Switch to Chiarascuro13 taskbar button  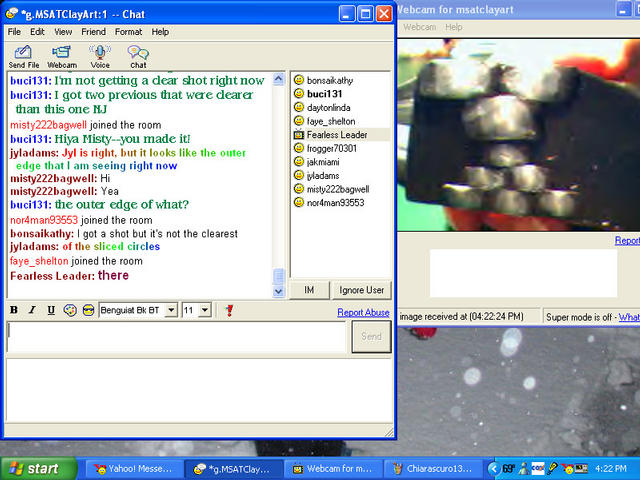[432, 469]
